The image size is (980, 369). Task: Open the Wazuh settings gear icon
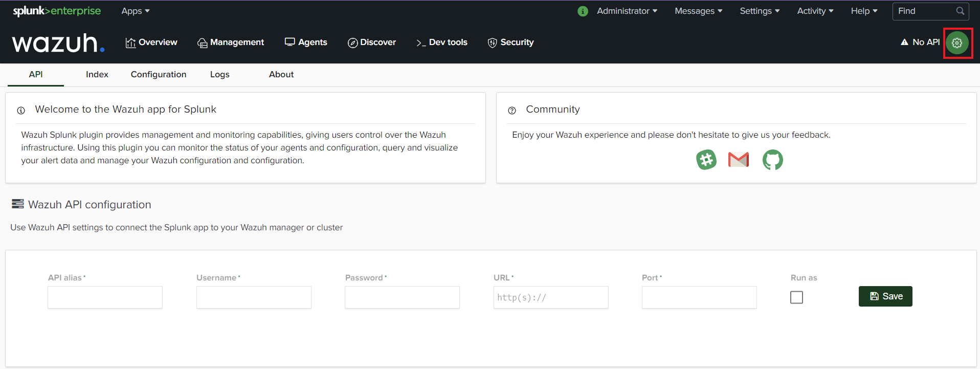(x=957, y=43)
